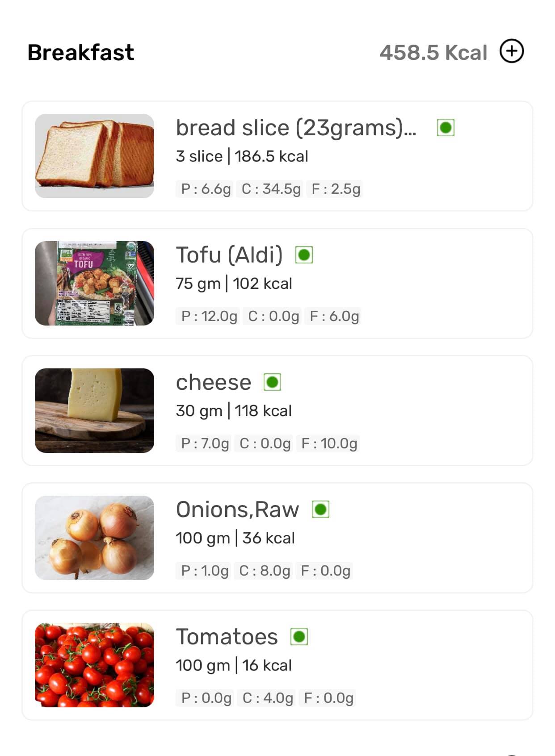Tap the 458.5 Kcal breakfast total
Screen dimensions: 555x756
click(433, 53)
